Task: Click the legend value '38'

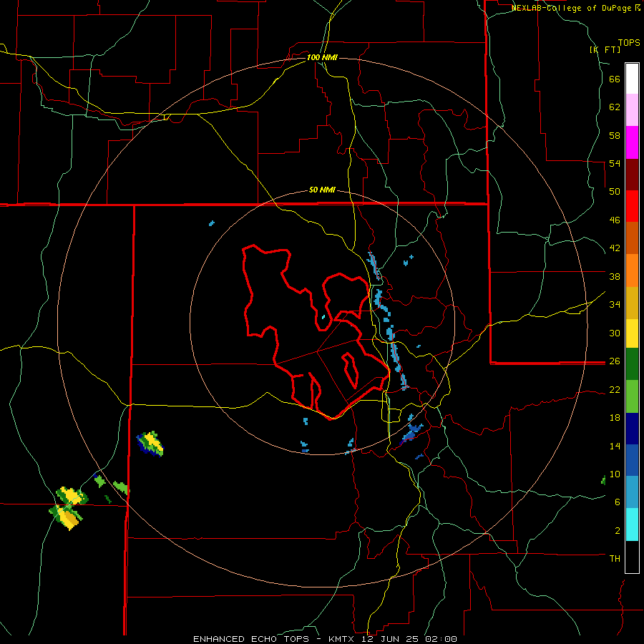Action: (x=615, y=276)
